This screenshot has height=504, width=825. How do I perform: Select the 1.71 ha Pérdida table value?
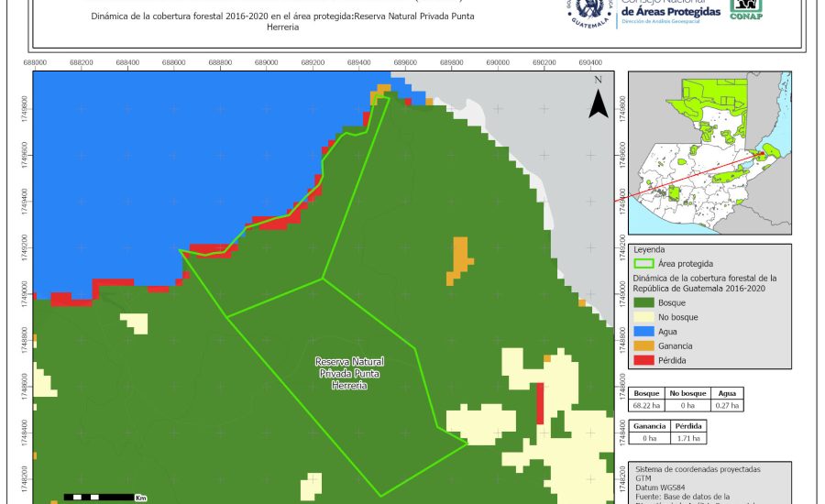pyautogui.click(x=688, y=439)
